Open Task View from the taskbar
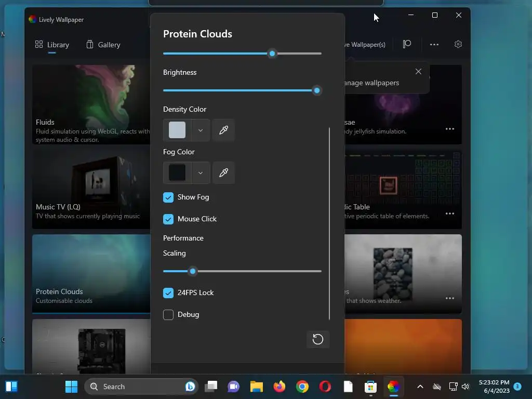Screen dimensions: 532x399 click(x=211, y=387)
